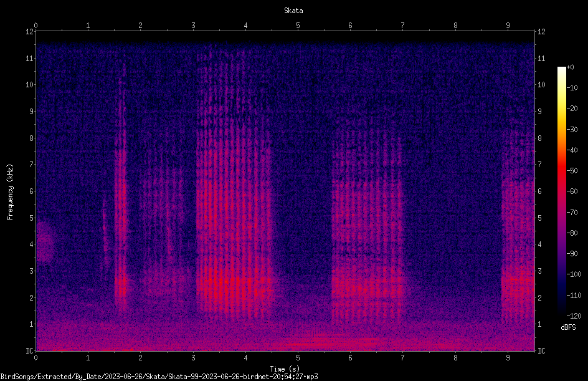The height and width of the screenshot is (381, 588).
Task: Click the "-10" colorbar label
Action: click(572, 87)
